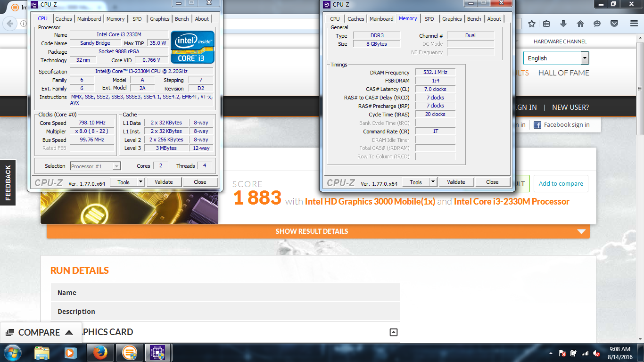Image resolution: width=644 pixels, height=362 pixels.
Task: Click the taskbar clock 9:08 AM
Action: [619, 349]
